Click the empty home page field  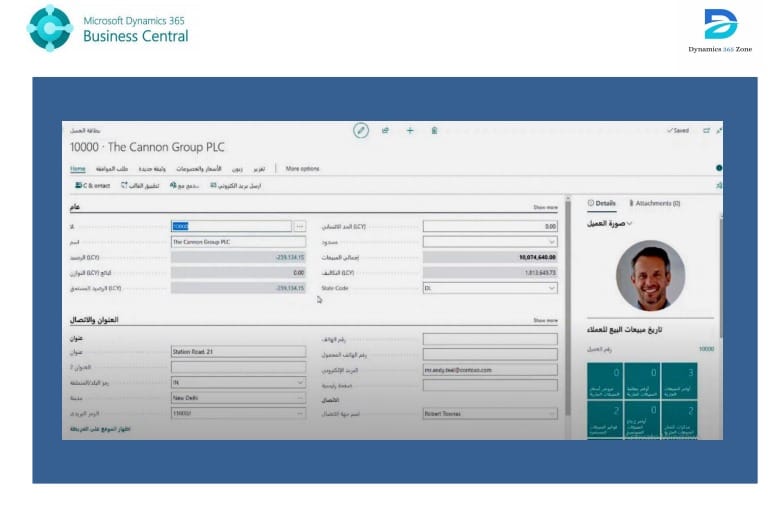[x=490, y=385]
